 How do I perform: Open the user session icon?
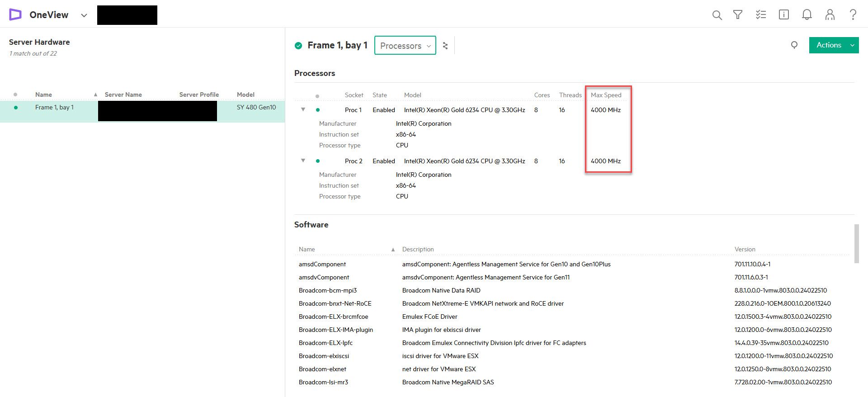click(x=830, y=15)
